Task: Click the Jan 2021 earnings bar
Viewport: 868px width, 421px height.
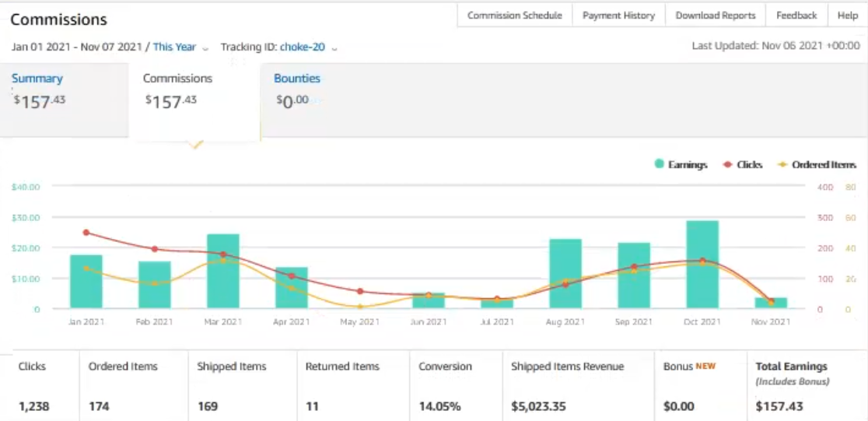Action: click(x=86, y=282)
